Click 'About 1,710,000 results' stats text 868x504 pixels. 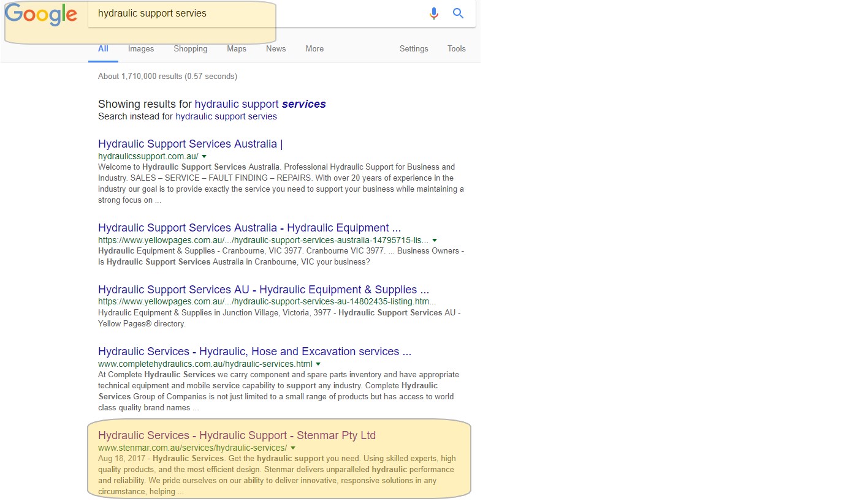coord(167,77)
